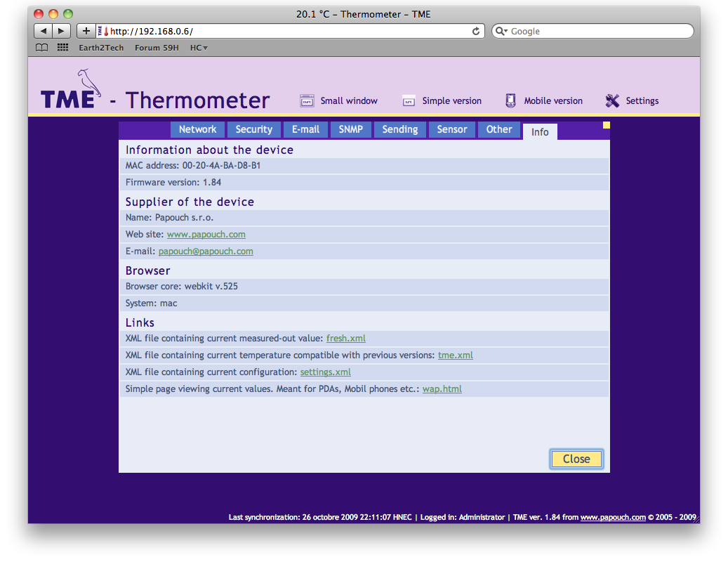This screenshot has width=728, height=562.
Task: Click the small yellow square in tab bar
Action: [x=607, y=125]
